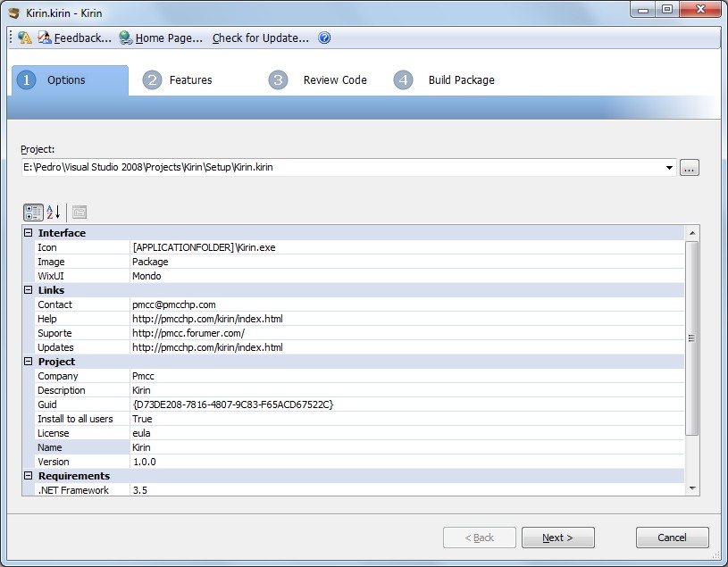Open the Project path dropdown arrow
This screenshot has height=567, width=728.
669,168
